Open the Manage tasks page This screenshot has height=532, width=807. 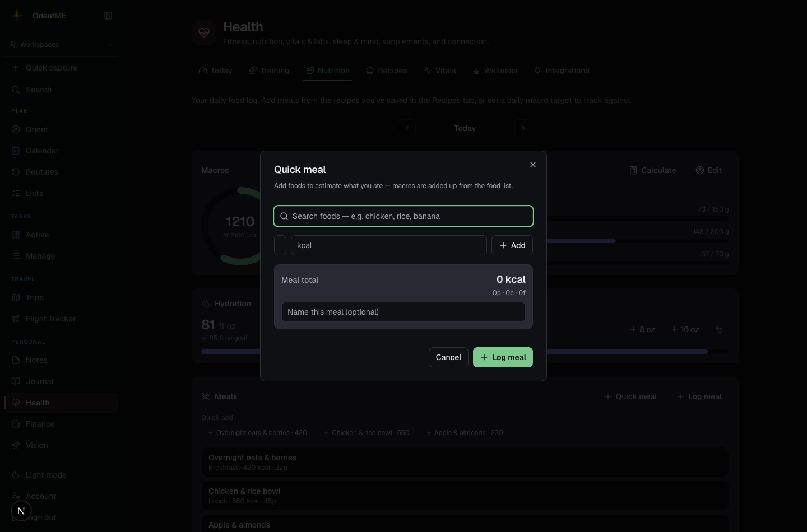[x=61, y=256]
